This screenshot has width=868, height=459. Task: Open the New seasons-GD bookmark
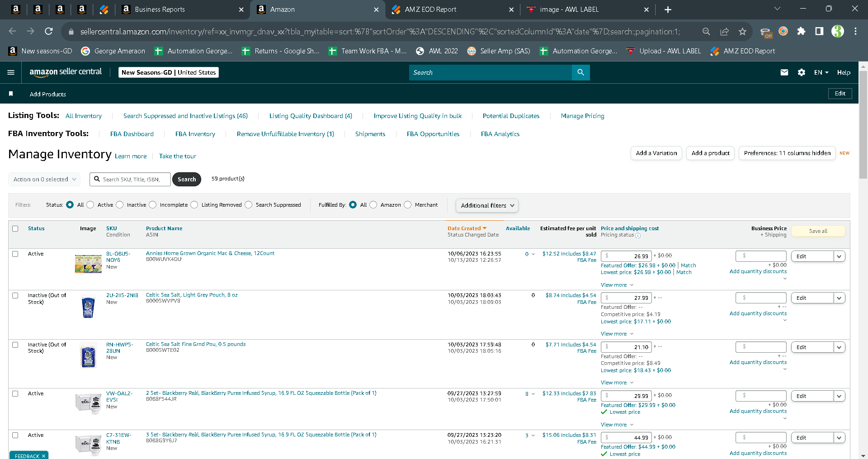click(x=40, y=51)
